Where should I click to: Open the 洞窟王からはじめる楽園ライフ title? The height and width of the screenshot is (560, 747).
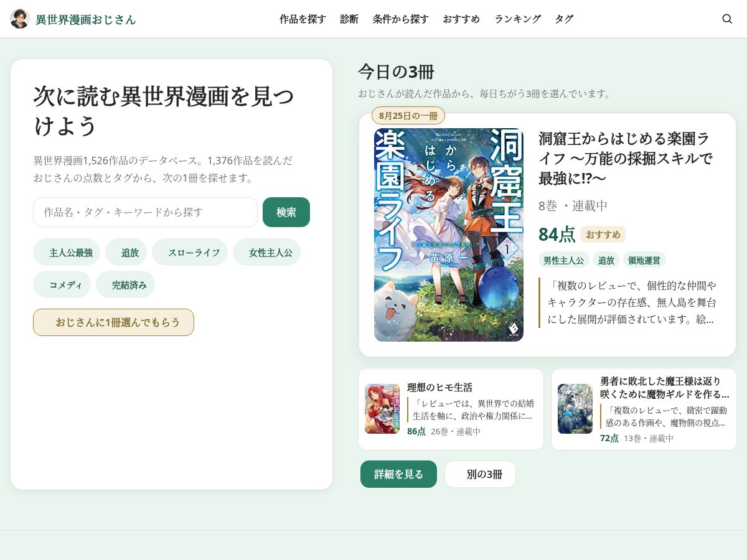click(626, 158)
